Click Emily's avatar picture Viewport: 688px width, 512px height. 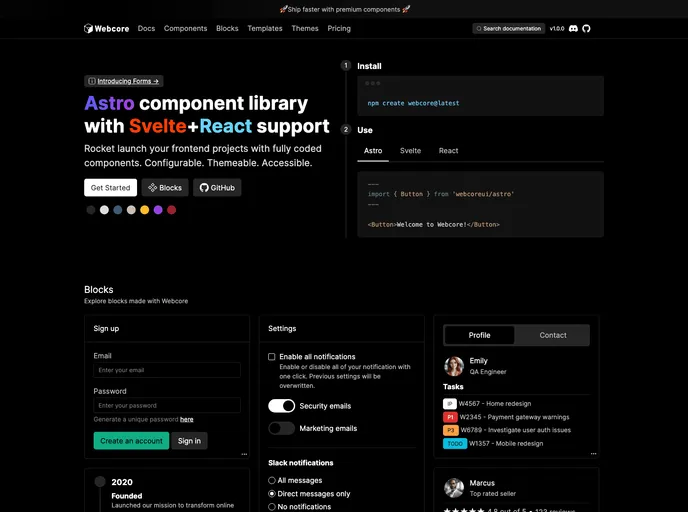point(454,366)
